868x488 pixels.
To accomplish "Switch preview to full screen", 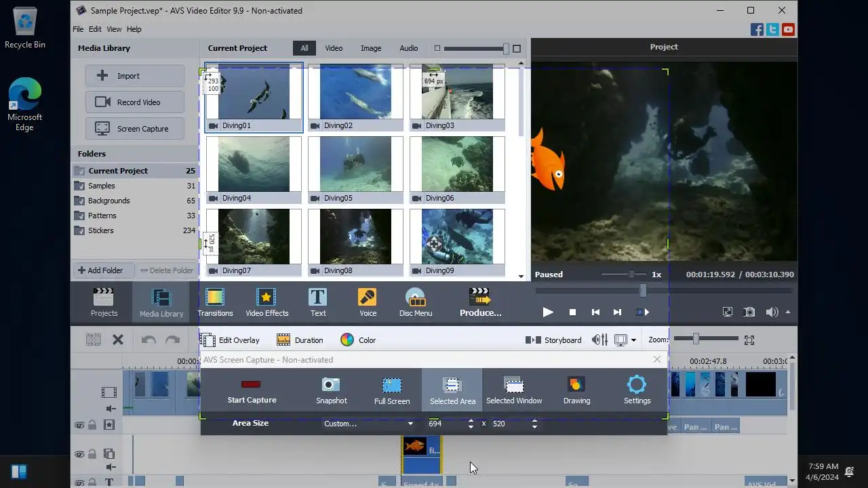I will pyautogui.click(x=728, y=312).
